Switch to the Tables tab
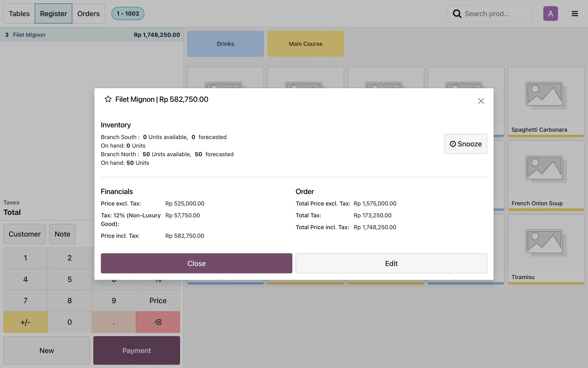Viewport: 588px width, 368px height. tap(19, 13)
